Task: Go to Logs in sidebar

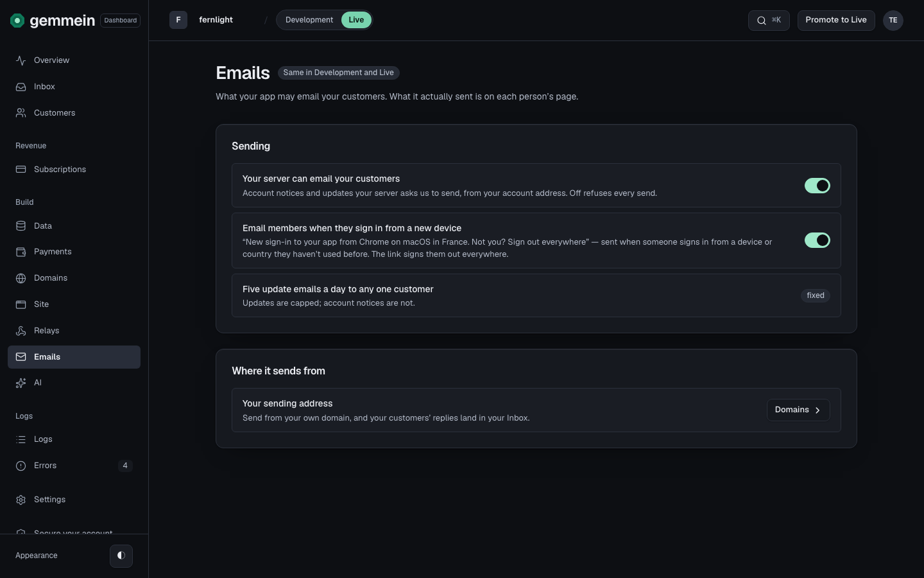Action: click(x=74, y=439)
